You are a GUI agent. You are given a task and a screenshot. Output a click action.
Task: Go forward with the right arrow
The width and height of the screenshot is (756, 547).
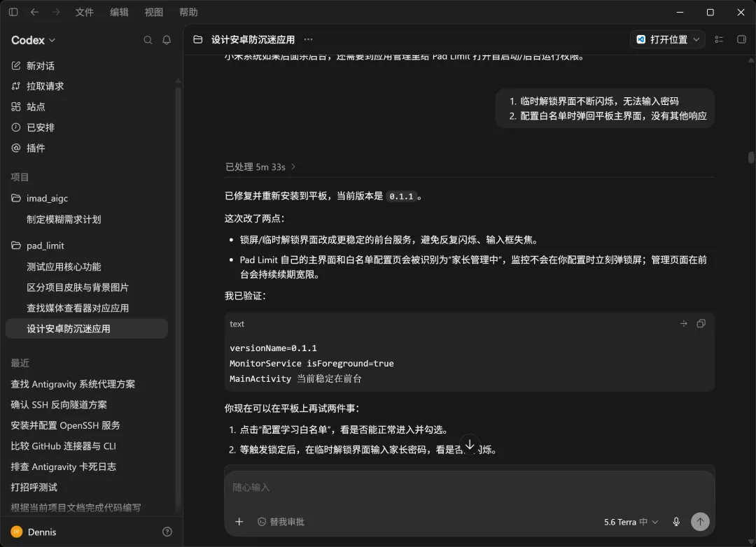56,12
